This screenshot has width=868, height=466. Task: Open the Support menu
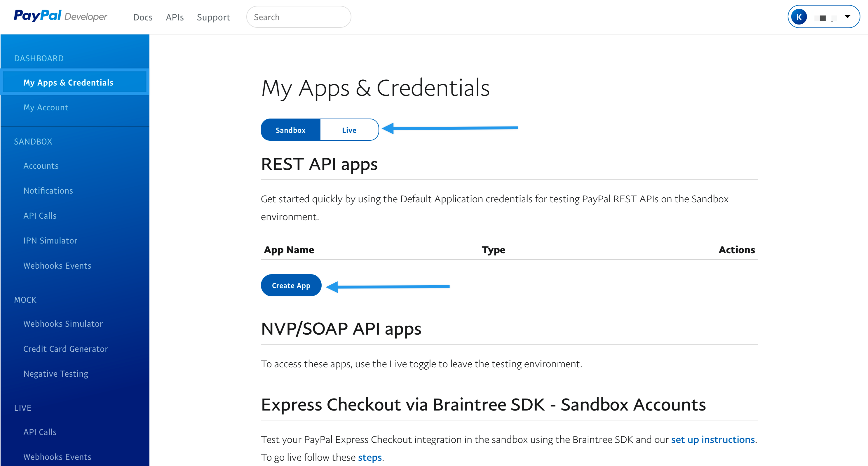[x=213, y=17]
